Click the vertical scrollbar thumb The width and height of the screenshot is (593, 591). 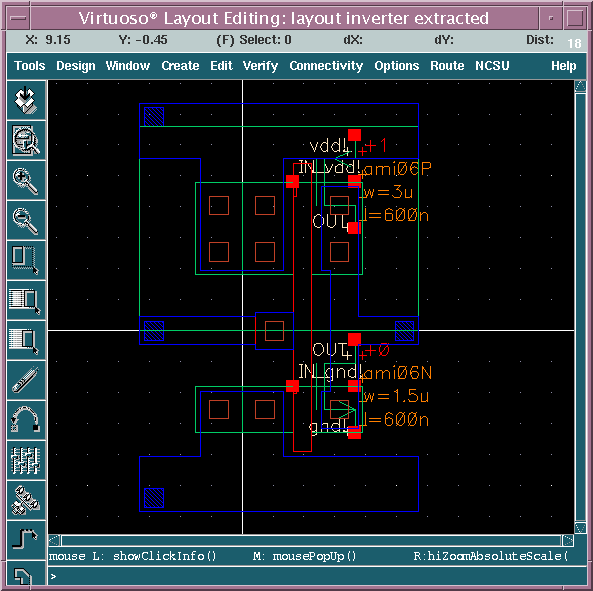click(580, 307)
